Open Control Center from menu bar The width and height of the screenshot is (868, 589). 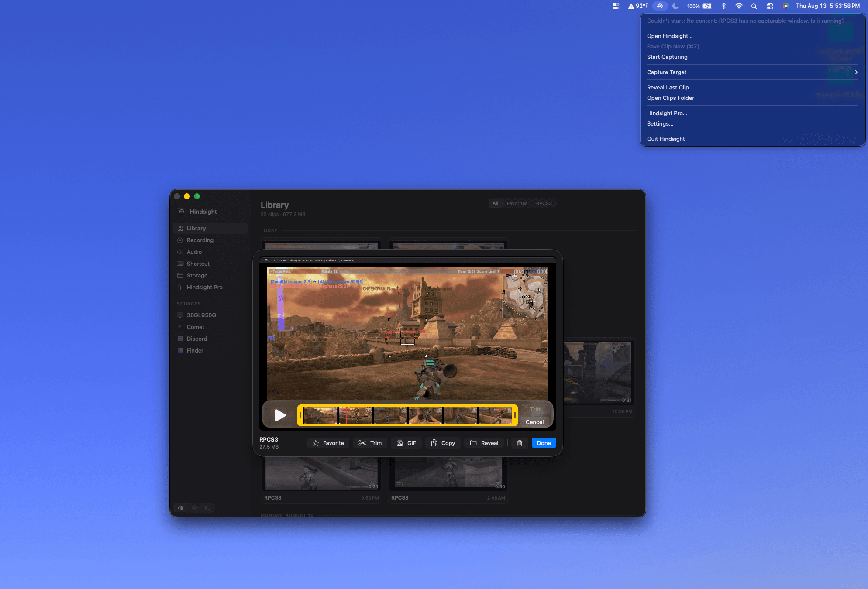tap(770, 6)
